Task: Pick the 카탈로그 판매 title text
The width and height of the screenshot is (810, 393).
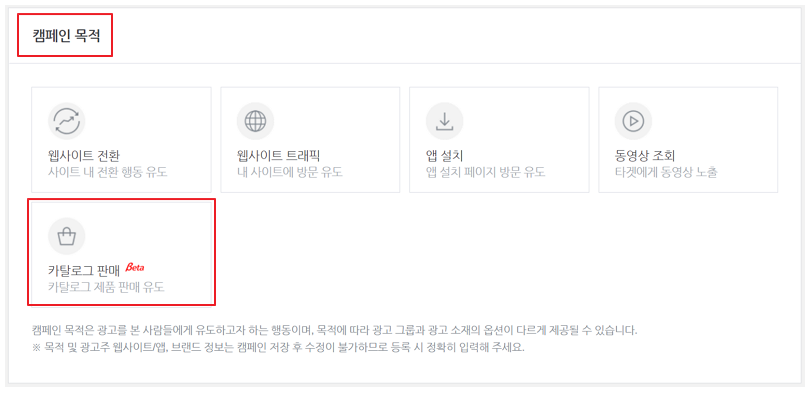Action: point(84,270)
